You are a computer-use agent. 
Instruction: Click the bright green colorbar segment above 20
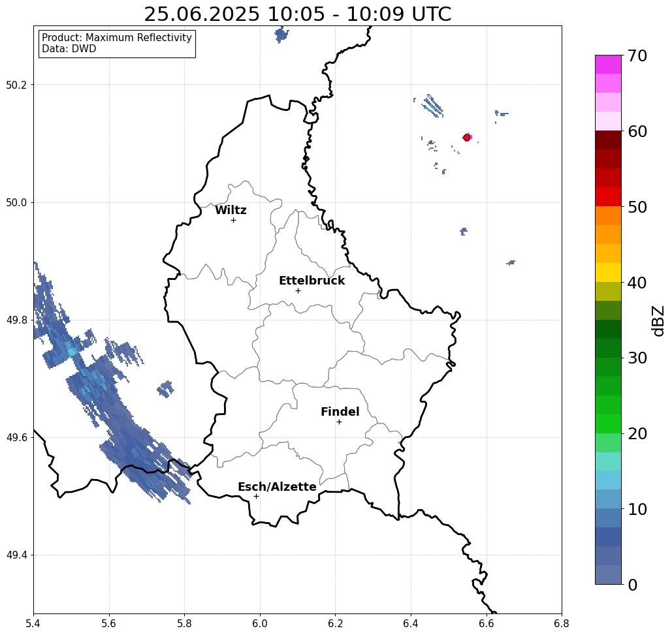click(x=608, y=424)
